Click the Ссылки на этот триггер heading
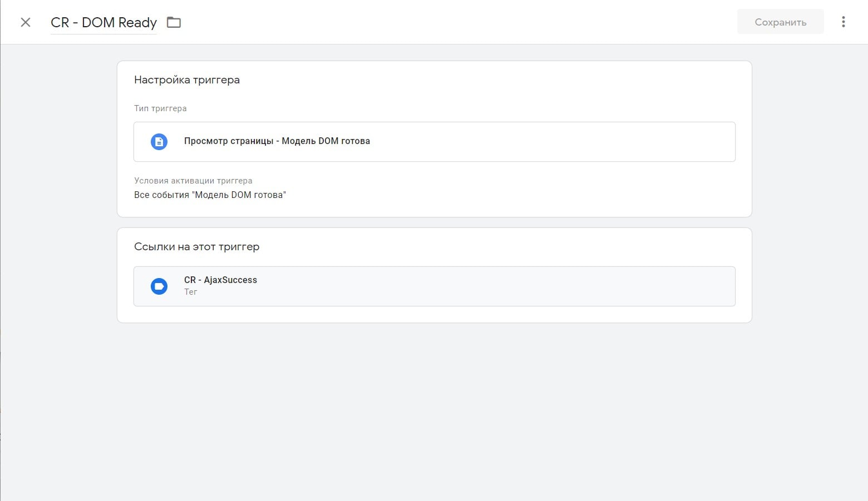 (x=196, y=247)
